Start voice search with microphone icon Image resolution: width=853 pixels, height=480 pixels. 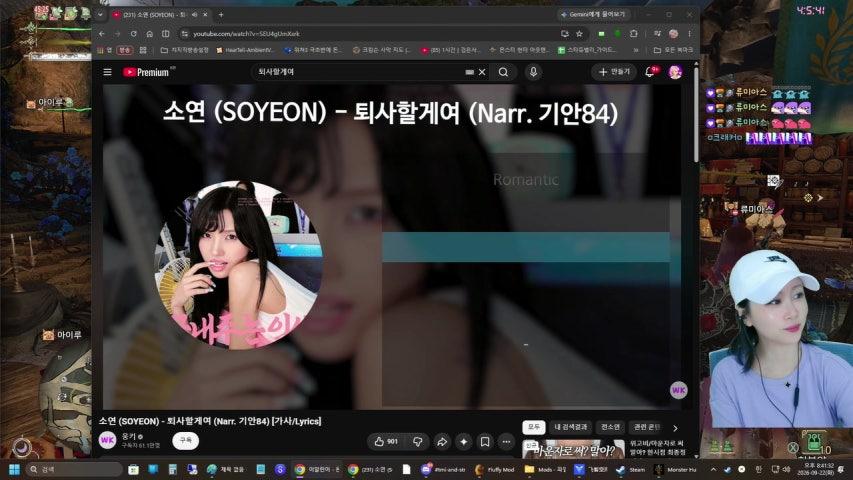click(533, 72)
